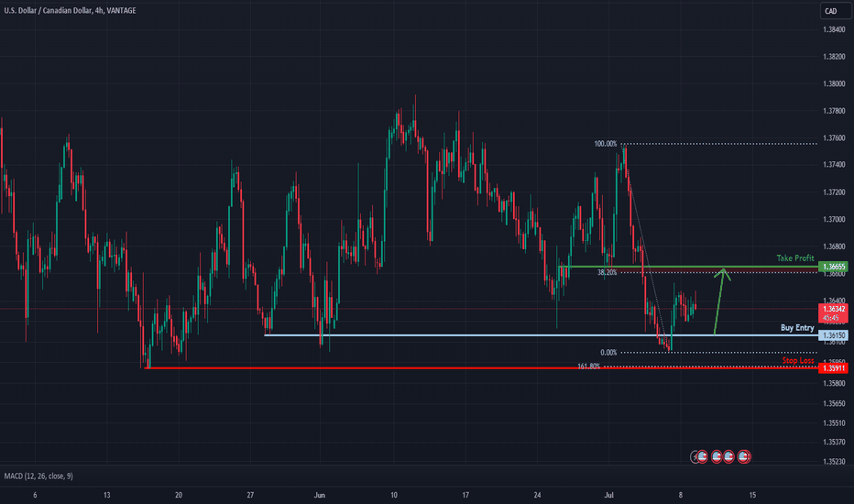The width and height of the screenshot is (854, 504).
Task: Click the 1.38200 price axis label
Action: [x=834, y=57]
